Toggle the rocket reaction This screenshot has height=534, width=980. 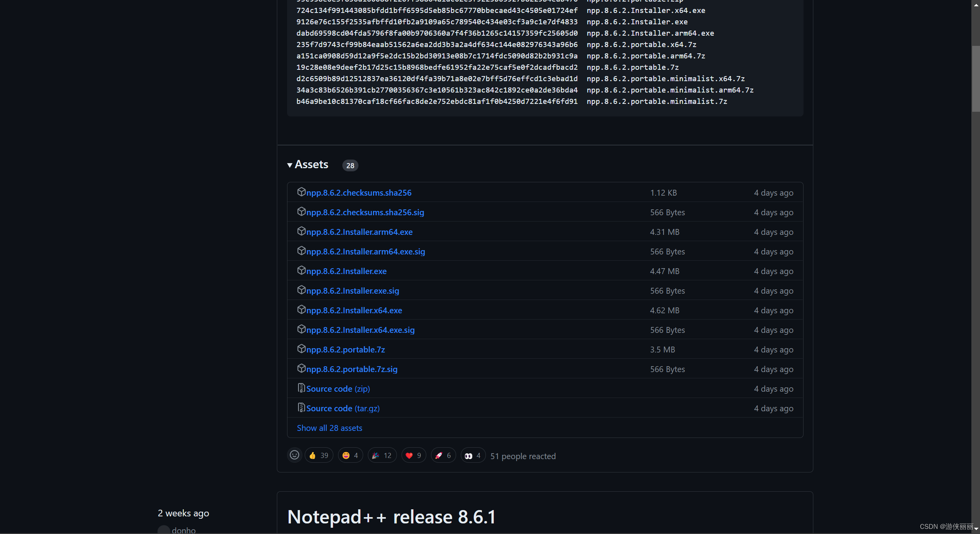coord(443,455)
